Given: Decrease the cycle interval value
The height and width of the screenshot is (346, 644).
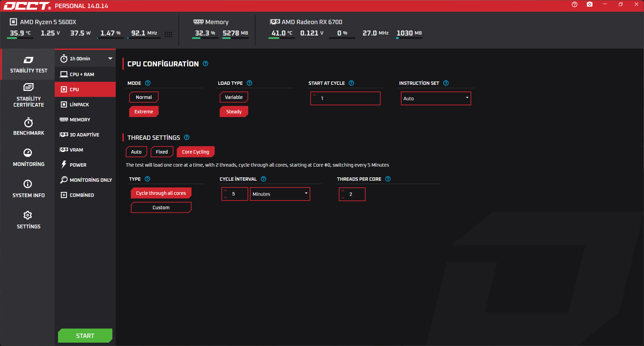Looking at the screenshot, I should (x=225, y=197).
